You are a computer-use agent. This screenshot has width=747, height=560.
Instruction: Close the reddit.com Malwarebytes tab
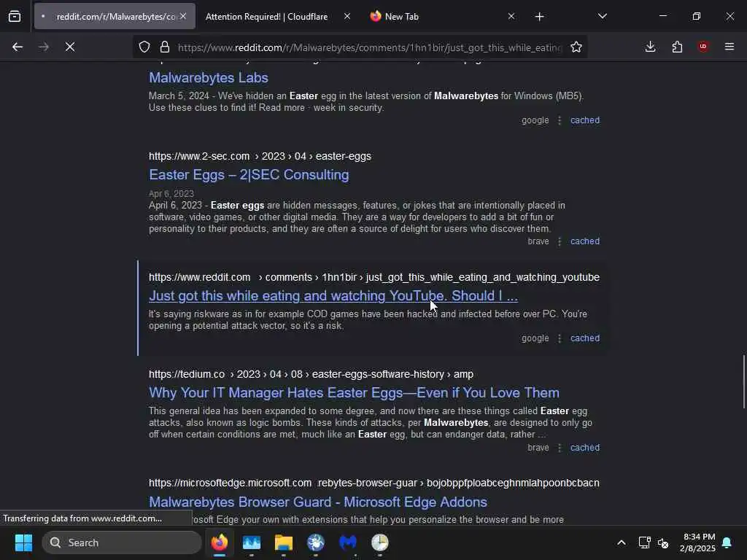tap(183, 16)
